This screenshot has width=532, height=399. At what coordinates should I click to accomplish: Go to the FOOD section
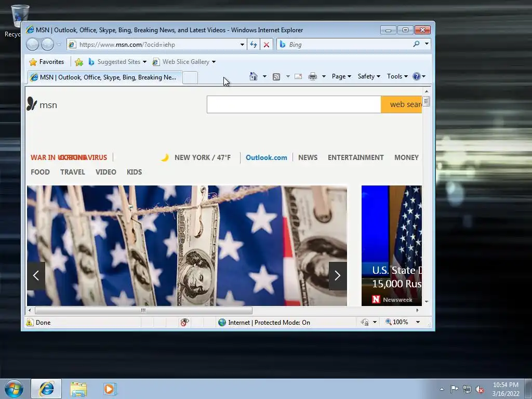coord(40,172)
